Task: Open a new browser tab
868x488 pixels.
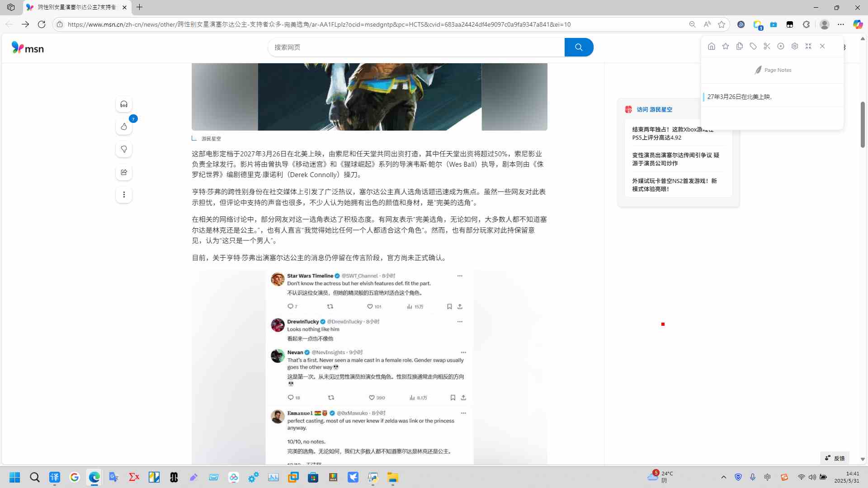Action: (140, 7)
